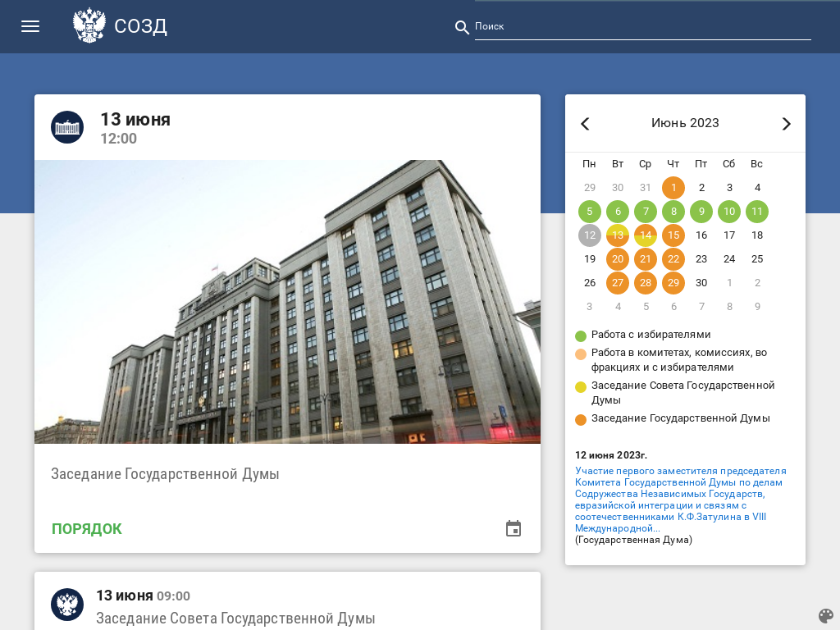Select June 29 in the calendar

(x=673, y=283)
